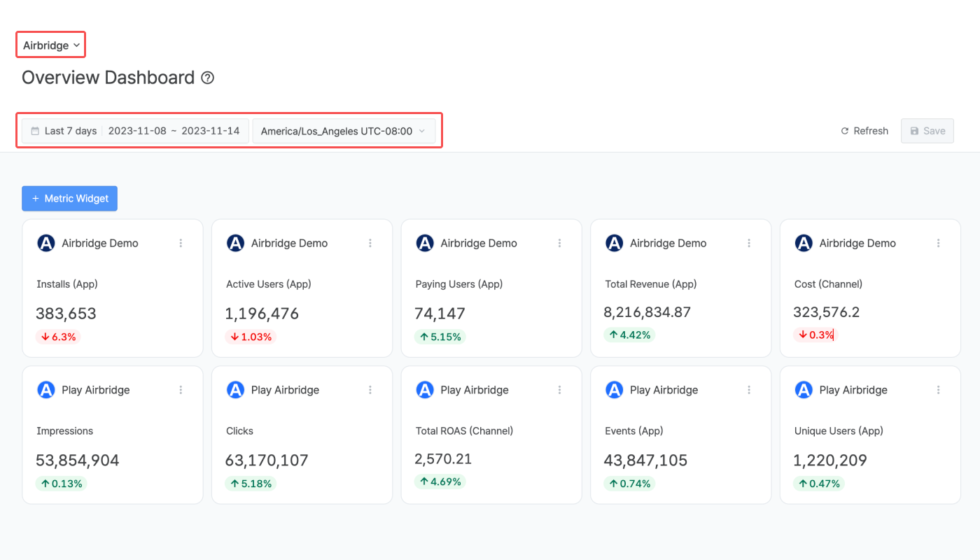Open more options on Cost (Channel) widget

938,243
